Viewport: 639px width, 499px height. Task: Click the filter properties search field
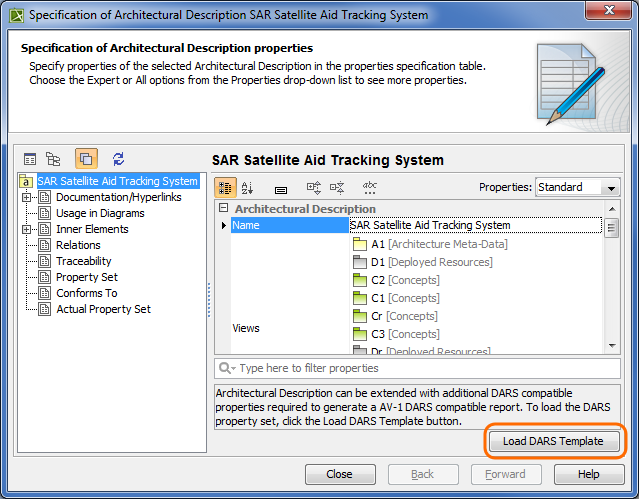point(417,369)
